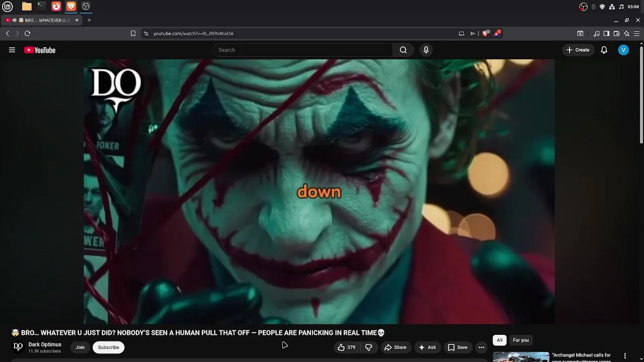This screenshot has width=644, height=362.
Task: Open the tab search icon in toolbar
Action: [x=580, y=33]
